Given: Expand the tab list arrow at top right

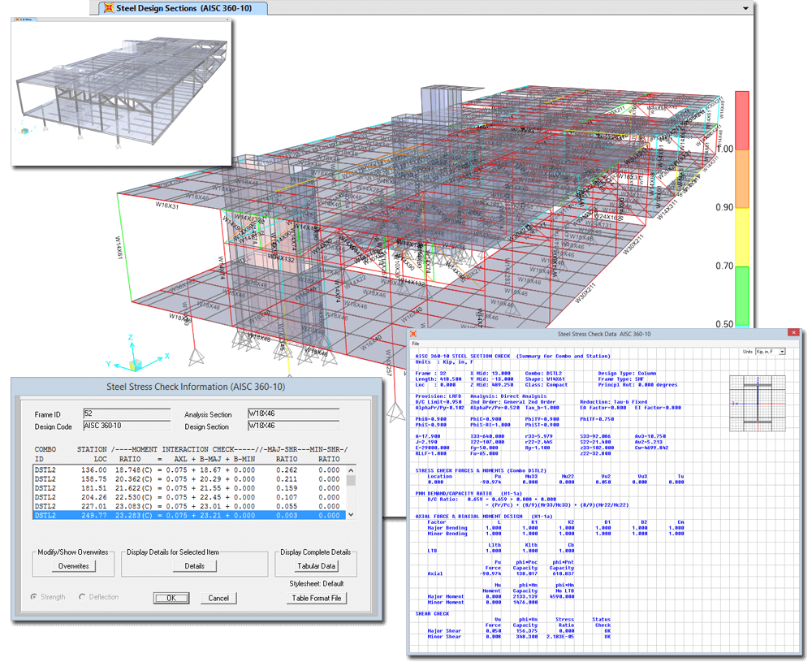Looking at the screenshot, I should 745,8.
